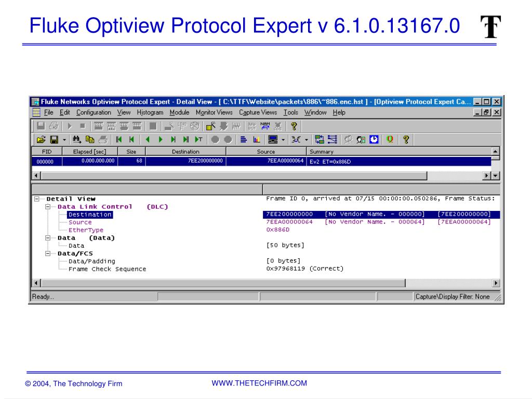Screen dimensions: 532x399
Task: Click the FID column header
Action: point(47,152)
